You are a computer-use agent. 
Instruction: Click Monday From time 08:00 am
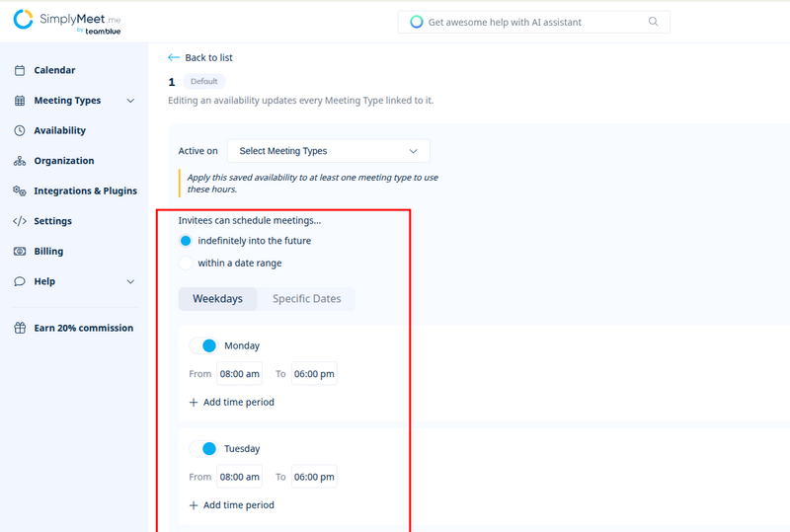(x=239, y=374)
